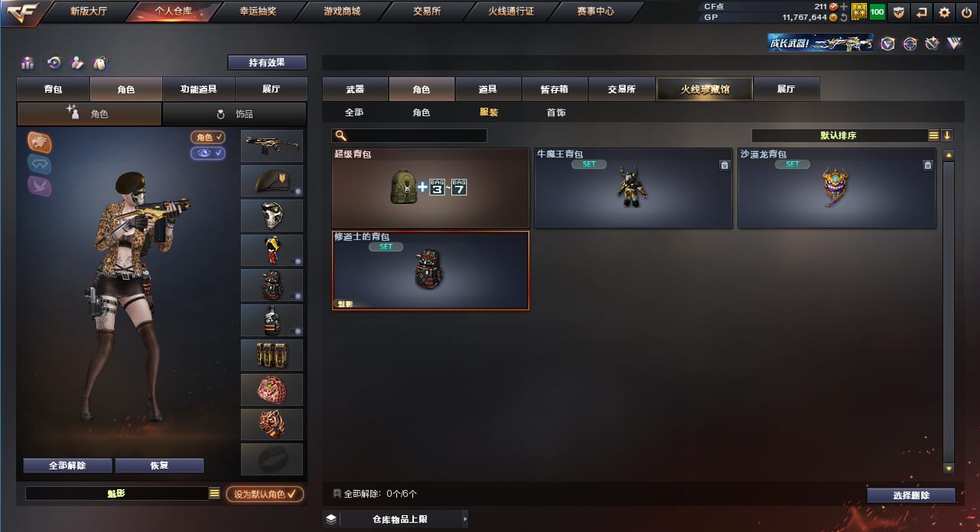Click the power exit icon
980x532 pixels.
click(x=966, y=12)
